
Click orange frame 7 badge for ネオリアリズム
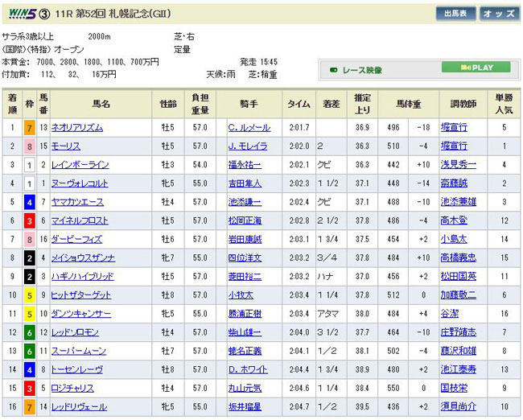click(28, 127)
